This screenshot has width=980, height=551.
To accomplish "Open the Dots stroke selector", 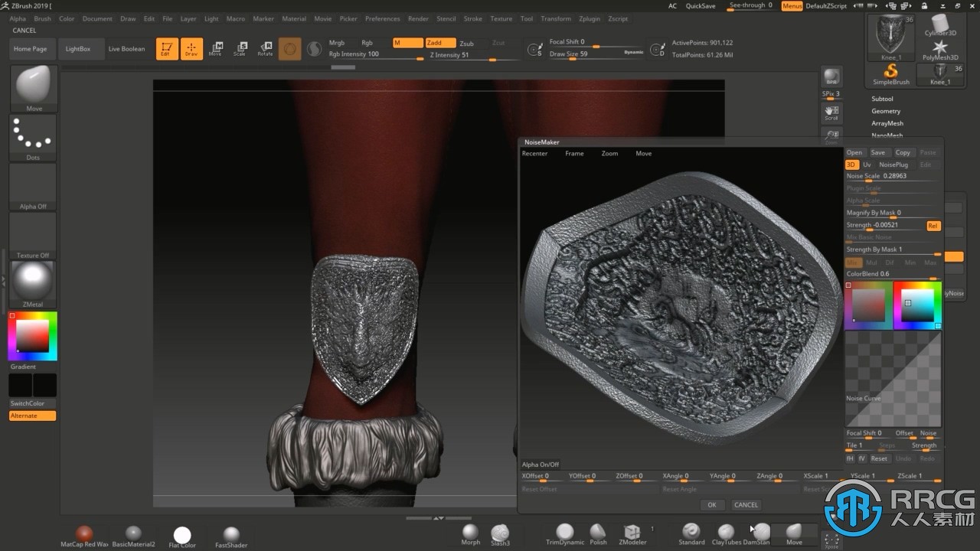I will tap(34, 138).
